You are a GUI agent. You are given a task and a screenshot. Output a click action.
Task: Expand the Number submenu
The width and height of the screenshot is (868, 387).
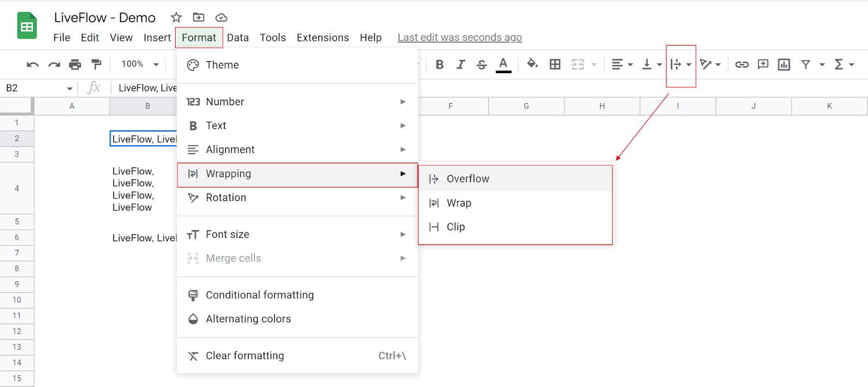[x=297, y=102]
